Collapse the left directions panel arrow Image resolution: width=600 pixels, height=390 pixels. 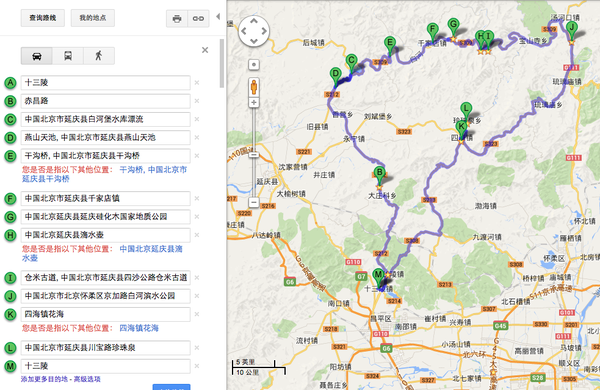pyautogui.click(x=218, y=16)
